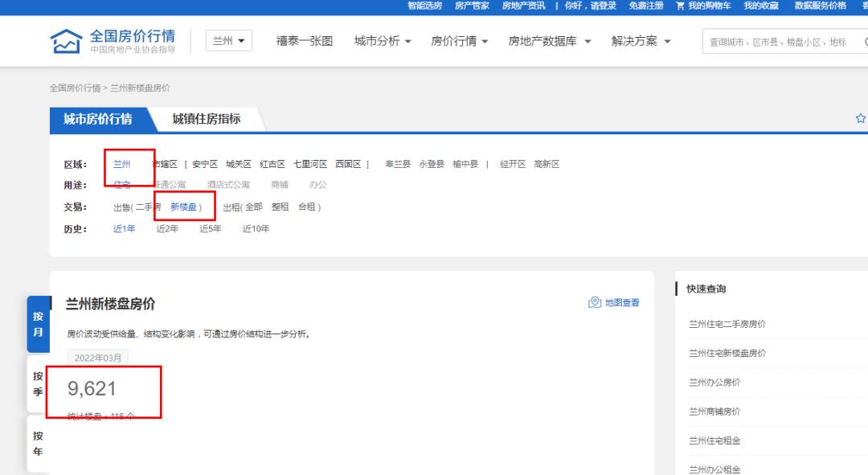868x475 pixels.
Task: Switch to the 城镇住房指标 tab
Action: [207, 119]
